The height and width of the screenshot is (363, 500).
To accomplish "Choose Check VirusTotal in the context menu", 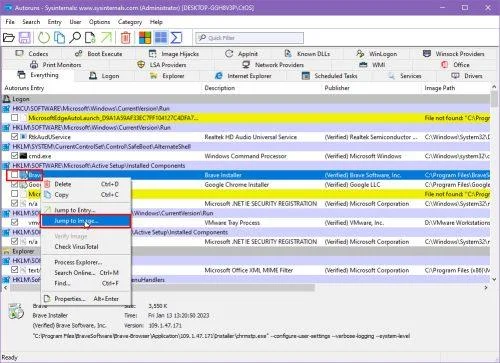I will (86, 247).
